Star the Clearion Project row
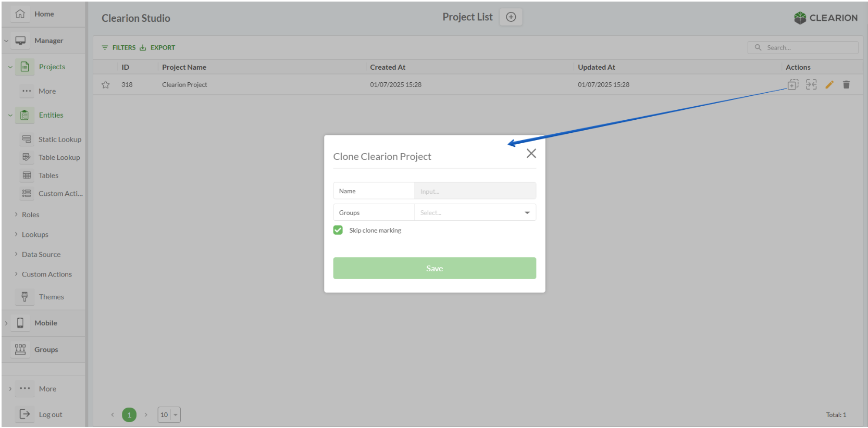This screenshot has width=868, height=428. pyautogui.click(x=106, y=85)
